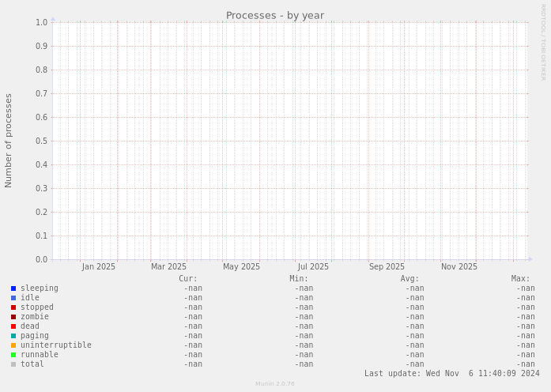Click the stopped row Avg '-nan' value
Viewport: 551px width, 392px height.
[415, 307]
